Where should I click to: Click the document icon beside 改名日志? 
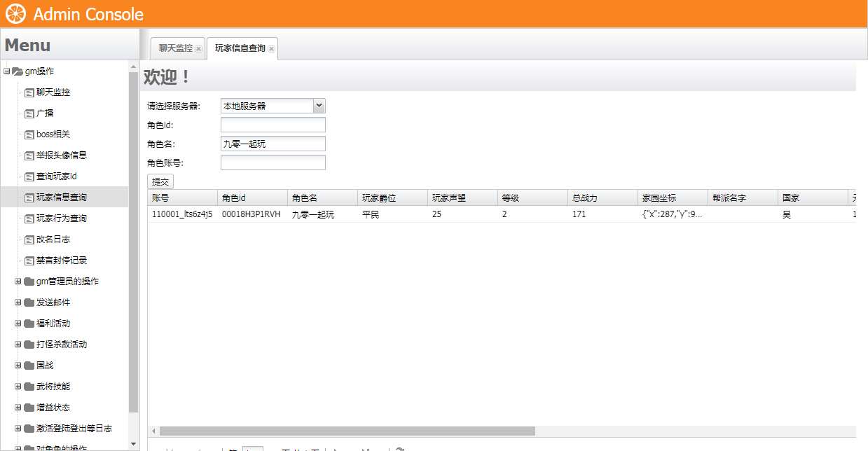(28, 239)
